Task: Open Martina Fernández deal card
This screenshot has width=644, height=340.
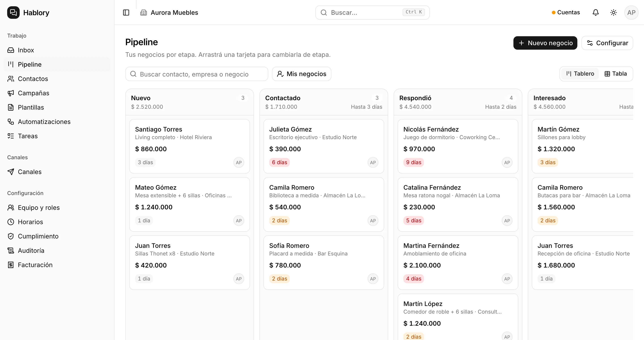Action: point(458,263)
